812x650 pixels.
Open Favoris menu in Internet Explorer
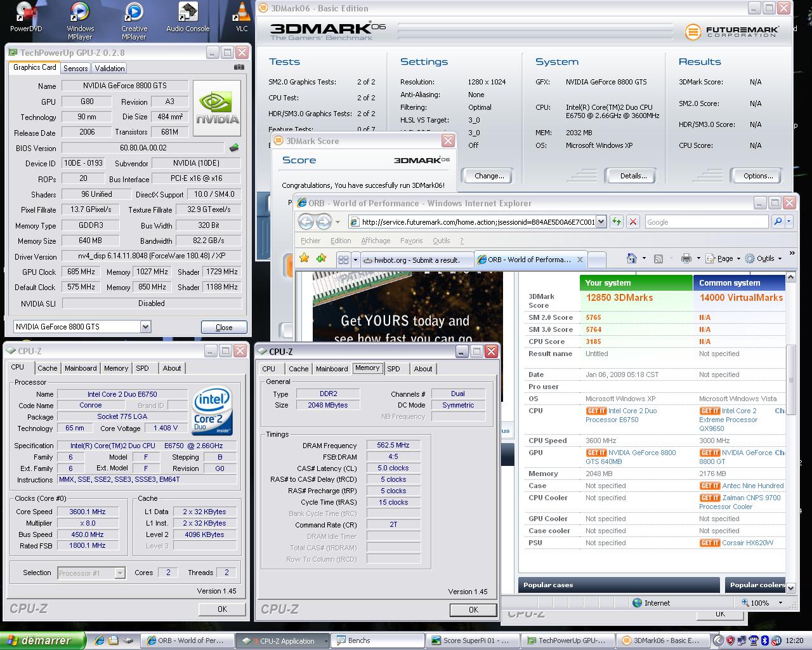[411, 241]
